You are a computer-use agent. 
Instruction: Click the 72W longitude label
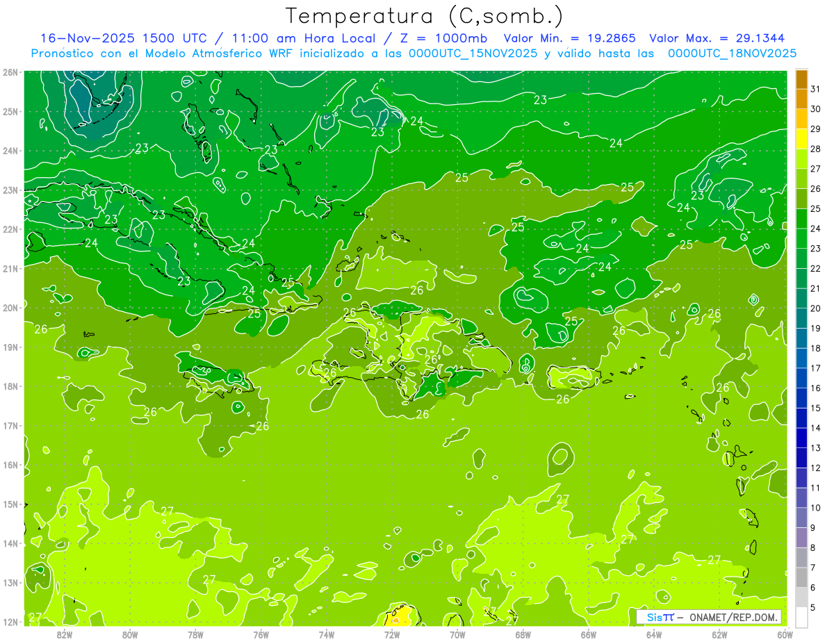pyautogui.click(x=392, y=634)
